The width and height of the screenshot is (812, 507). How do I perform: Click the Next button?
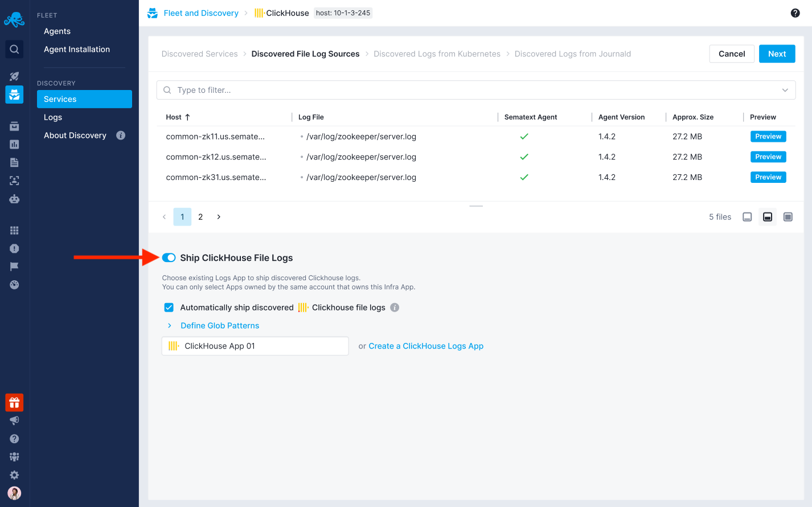(x=777, y=54)
